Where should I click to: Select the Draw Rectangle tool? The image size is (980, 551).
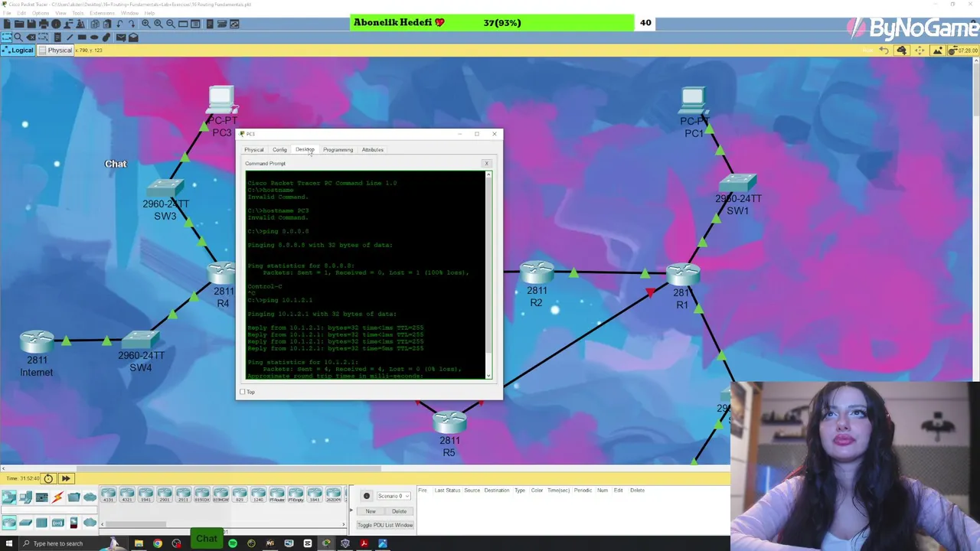pos(82,37)
